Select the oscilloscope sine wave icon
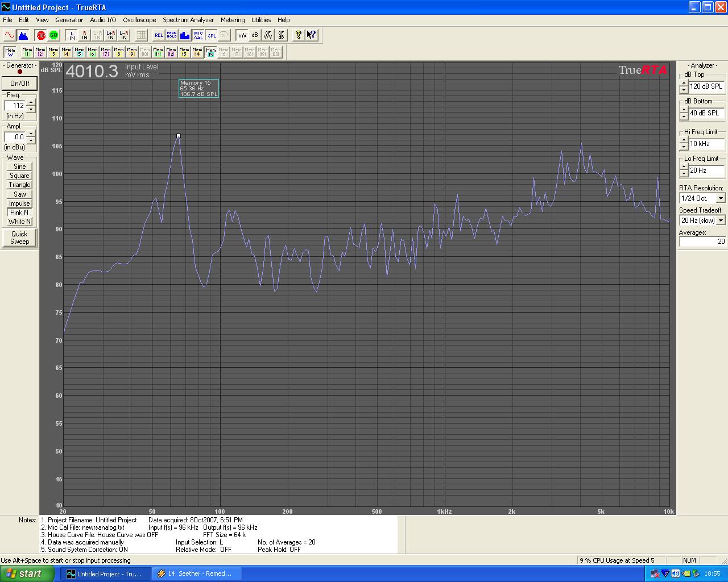Viewport: 728px width, 582px height. pyautogui.click(x=10, y=35)
